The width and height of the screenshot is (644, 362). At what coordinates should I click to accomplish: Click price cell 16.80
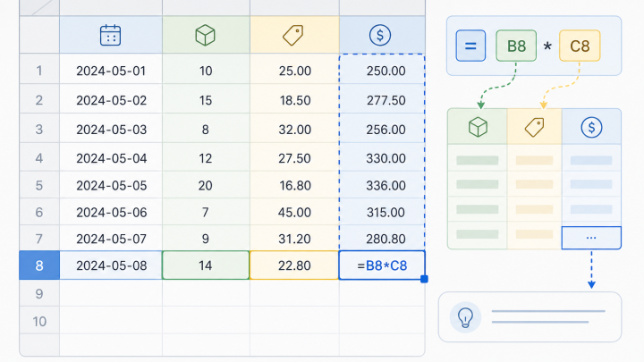click(294, 185)
